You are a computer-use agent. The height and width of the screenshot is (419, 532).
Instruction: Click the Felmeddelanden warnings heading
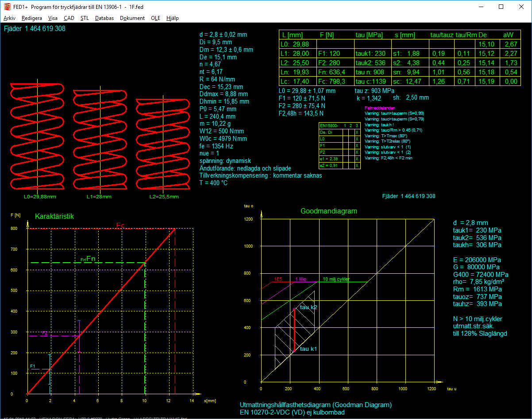point(380,108)
